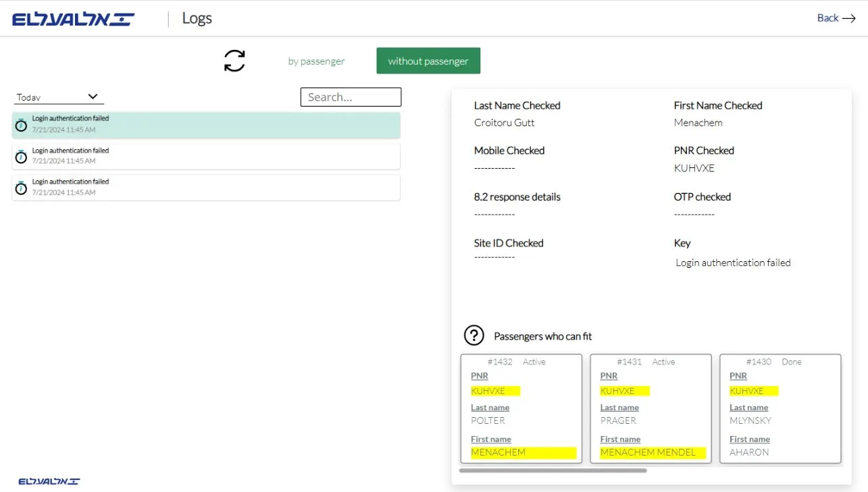Click the last name PRAGER

point(618,420)
